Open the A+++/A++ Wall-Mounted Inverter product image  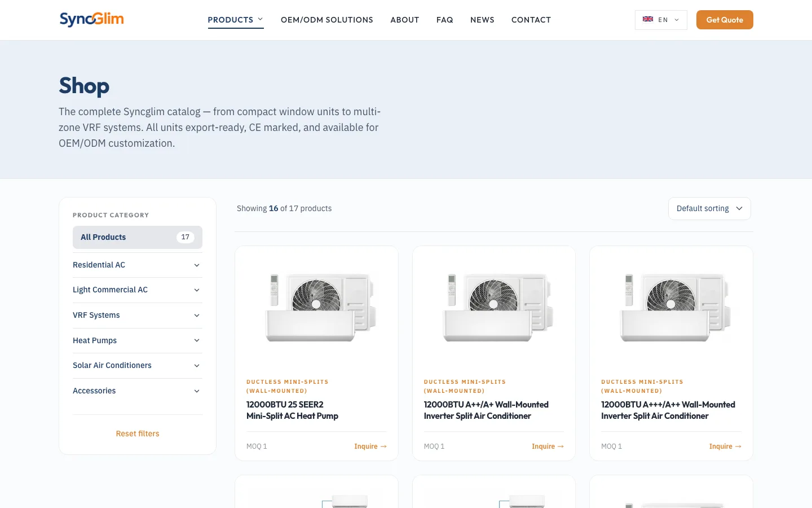pos(671,308)
